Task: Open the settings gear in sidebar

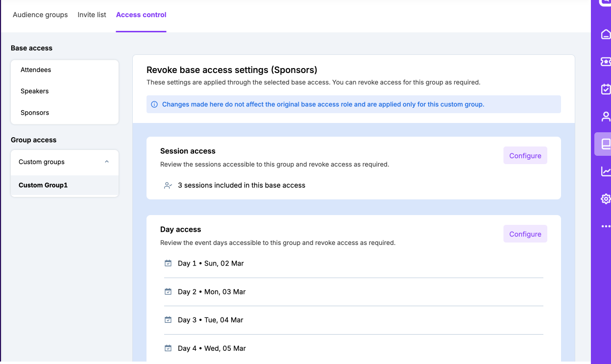Action: pos(606,199)
